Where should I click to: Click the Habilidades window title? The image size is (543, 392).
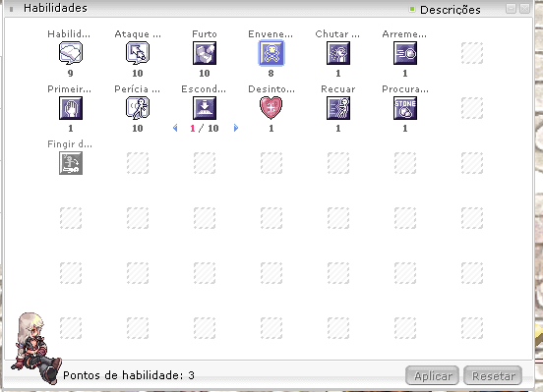coord(55,8)
